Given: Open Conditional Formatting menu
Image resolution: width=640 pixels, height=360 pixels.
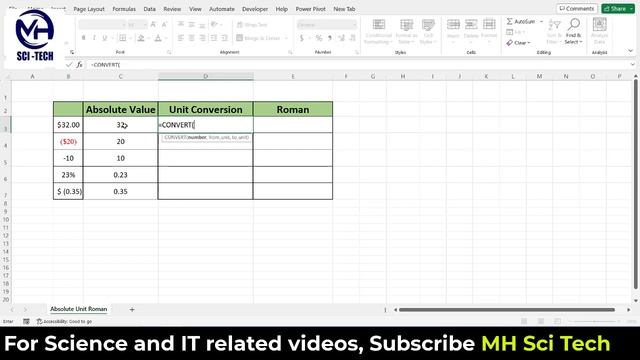Looking at the screenshot, I should 378,31.
